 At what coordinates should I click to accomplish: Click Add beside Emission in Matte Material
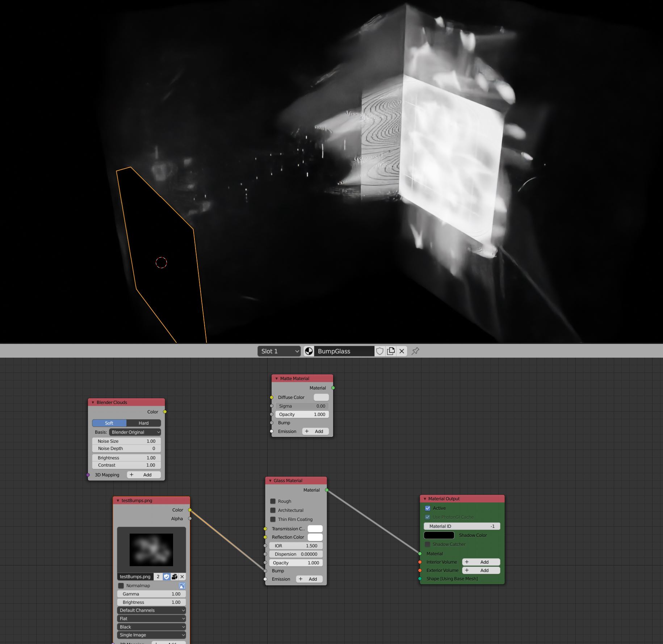point(315,432)
